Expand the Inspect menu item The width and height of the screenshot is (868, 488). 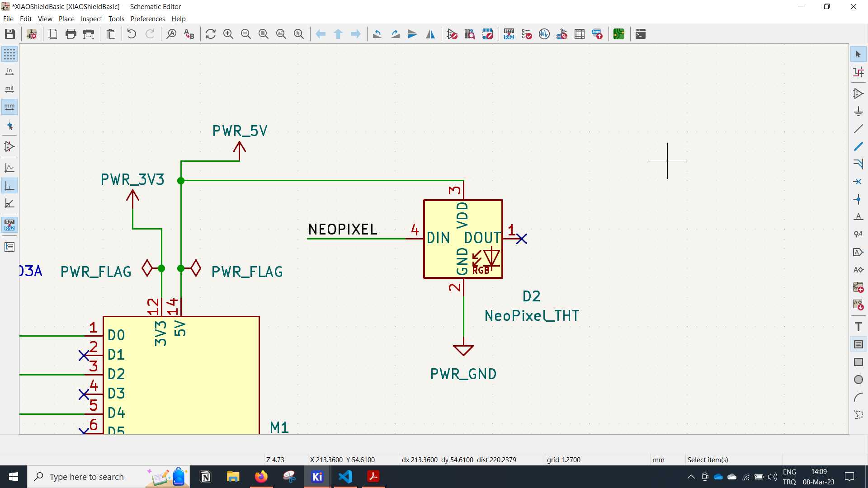90,19
